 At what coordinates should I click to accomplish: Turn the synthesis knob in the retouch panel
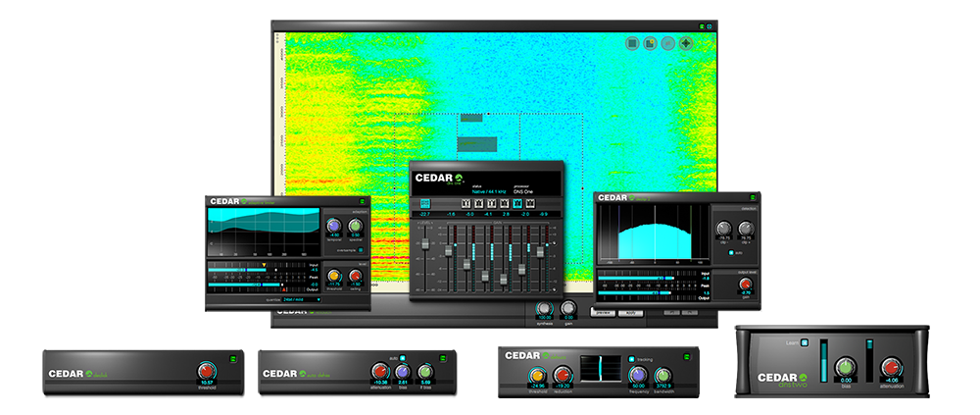pyautogui.click(x=544, y=309)
